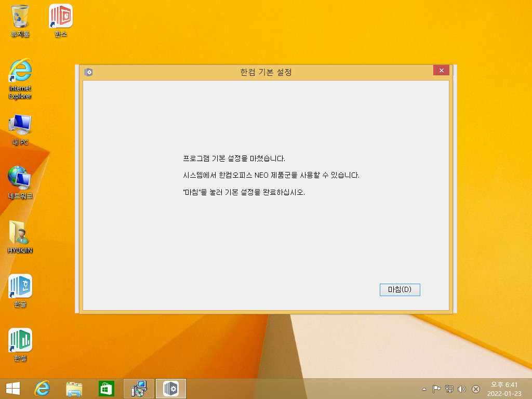Launch Internet Explorer from the taskbar
Viewport: 532px width, 399px height.
pyautogui.click(x=43, y=389)
